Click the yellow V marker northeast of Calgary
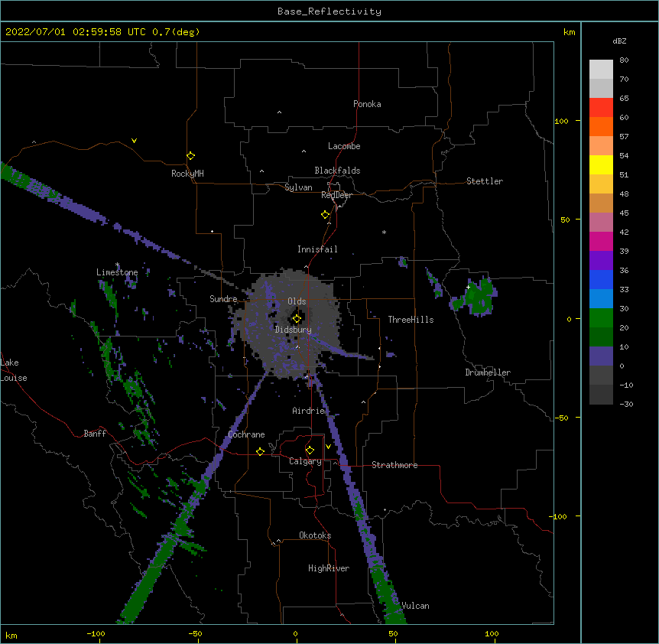Screen dimensions: 659x644 (x=328, y=447)
